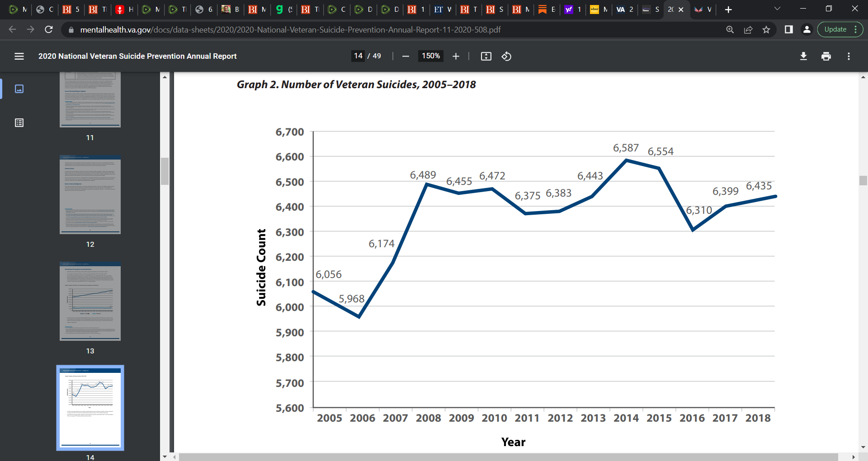Click the zoom percentage field
Image resolution: width=868 pixels, height=461 pixels.
coord(430,56)
